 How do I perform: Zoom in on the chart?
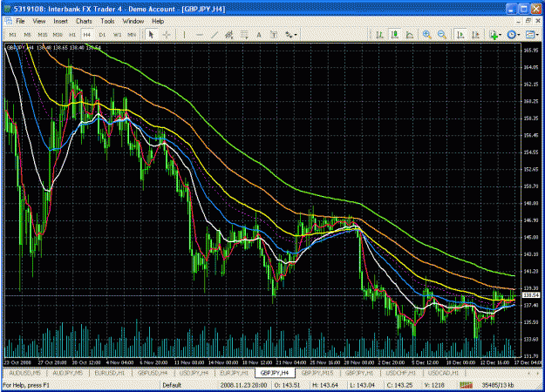coord(426,35)
